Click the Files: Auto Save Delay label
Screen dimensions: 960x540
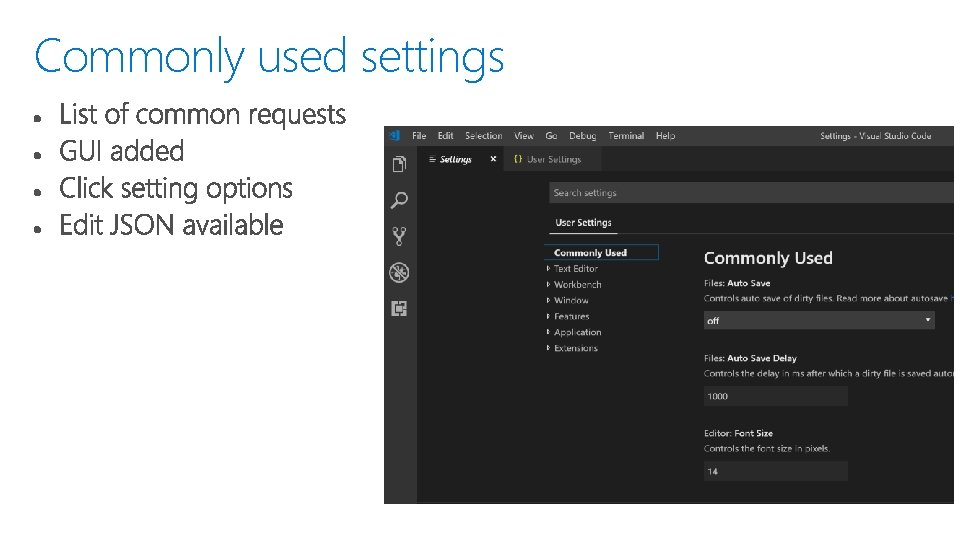(750, 358)
